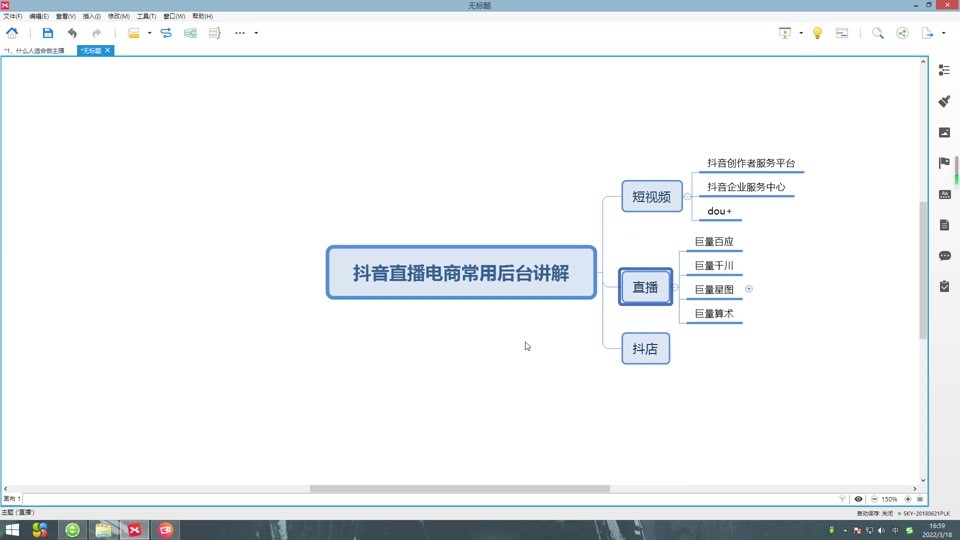Expand the 巨量星图 subtopic
The width and height of the screenshot is (960, 540).
pyautogui.click(x=749, y=289)
